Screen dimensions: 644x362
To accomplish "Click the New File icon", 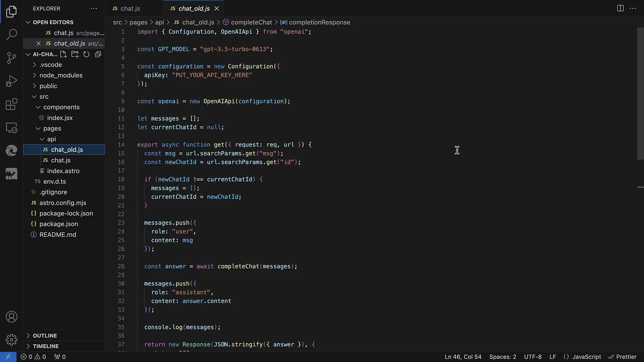I will 63,54.
